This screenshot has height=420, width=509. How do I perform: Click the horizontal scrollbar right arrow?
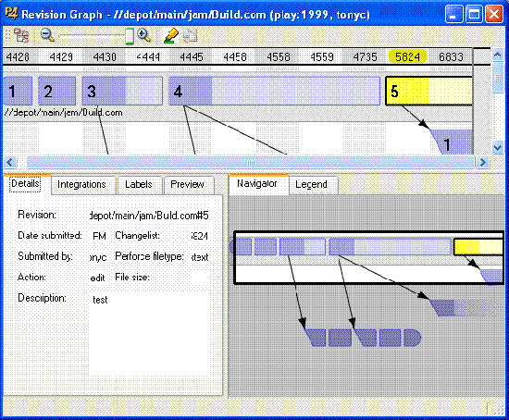(482, 162)
